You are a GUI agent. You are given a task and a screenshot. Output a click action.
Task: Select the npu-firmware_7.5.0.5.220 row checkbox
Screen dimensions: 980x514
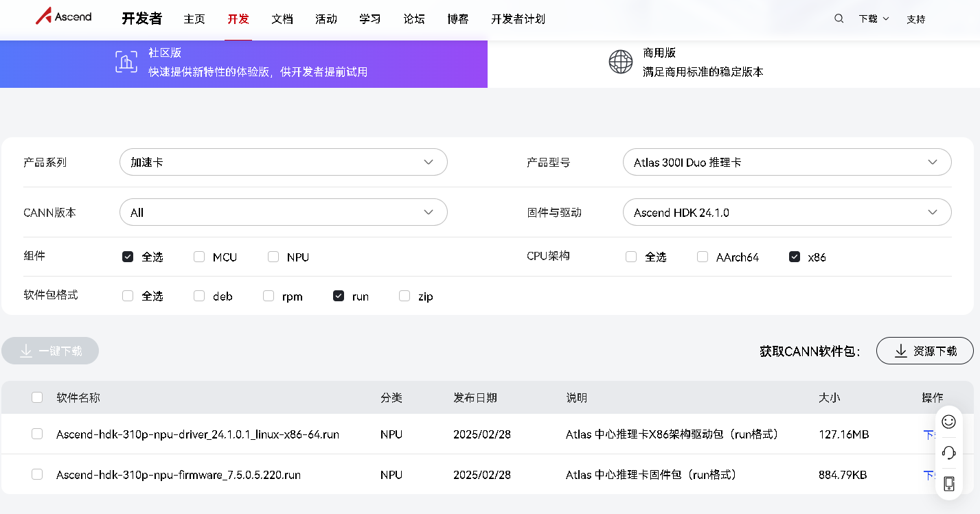click(x=37, y=474)
